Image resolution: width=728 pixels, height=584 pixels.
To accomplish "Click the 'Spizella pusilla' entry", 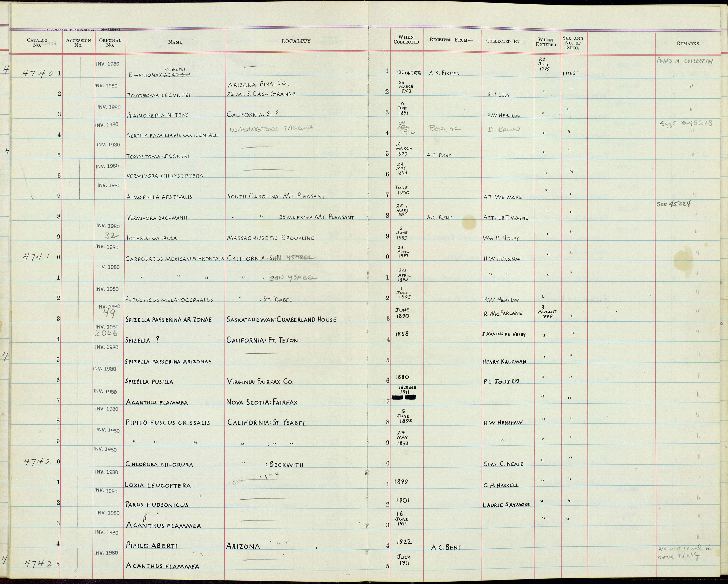I will click(x=149, y=382).
